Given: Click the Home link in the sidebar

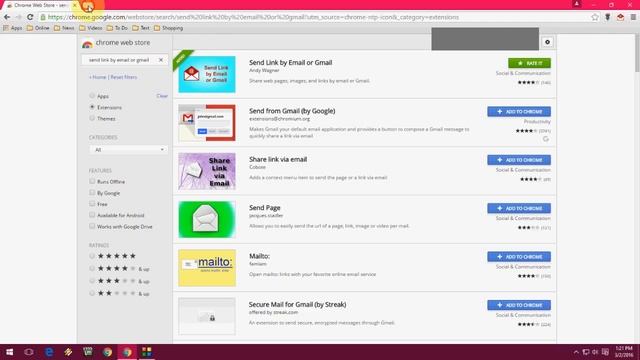Looking at the screenshot, I should (98, 77).
